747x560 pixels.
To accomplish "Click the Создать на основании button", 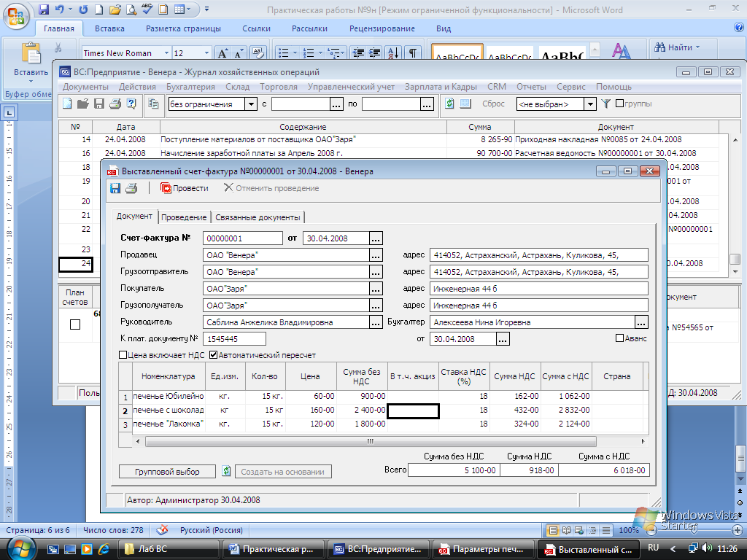I will [x=283, y=472].
